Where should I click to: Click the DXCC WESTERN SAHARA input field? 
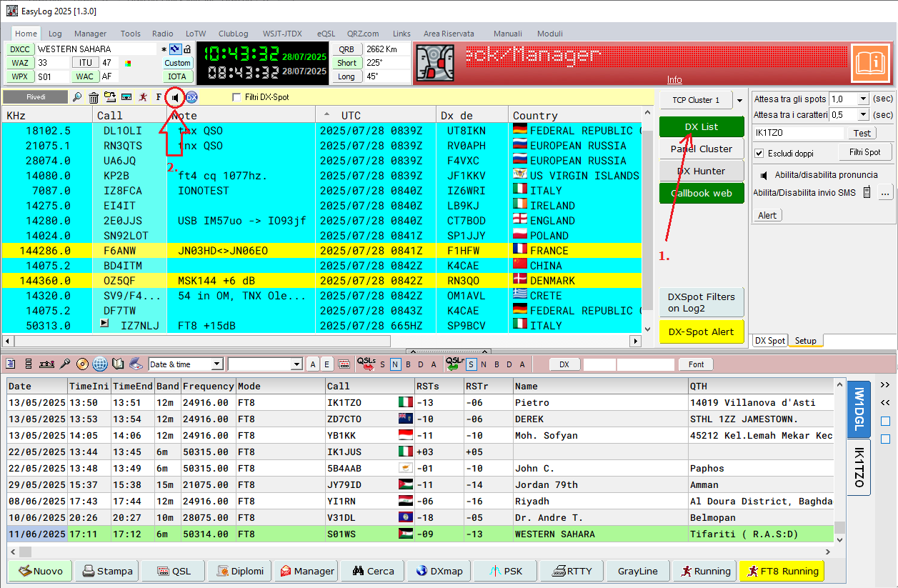(96, 49)
